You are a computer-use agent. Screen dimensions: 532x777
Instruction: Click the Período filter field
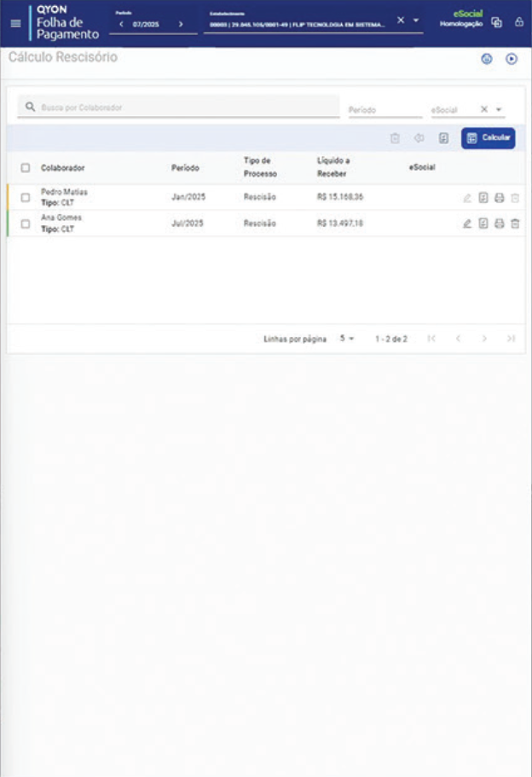tap(385, 109)
